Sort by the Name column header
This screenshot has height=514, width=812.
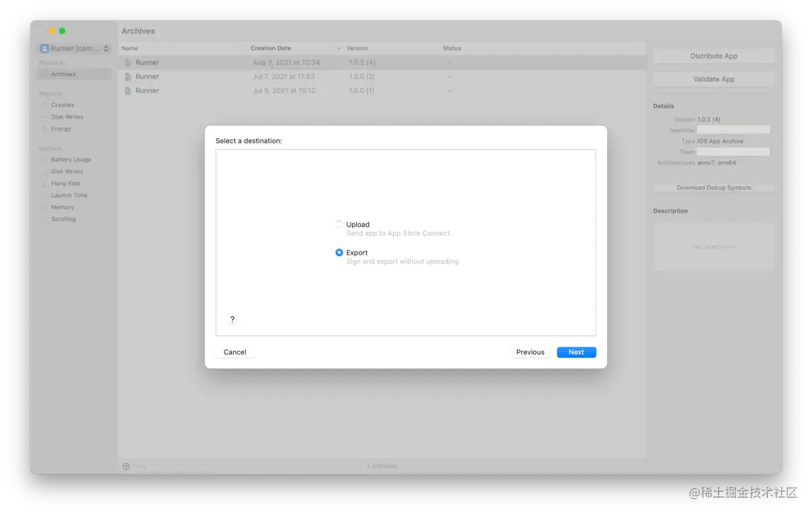[x=129, y=49]
